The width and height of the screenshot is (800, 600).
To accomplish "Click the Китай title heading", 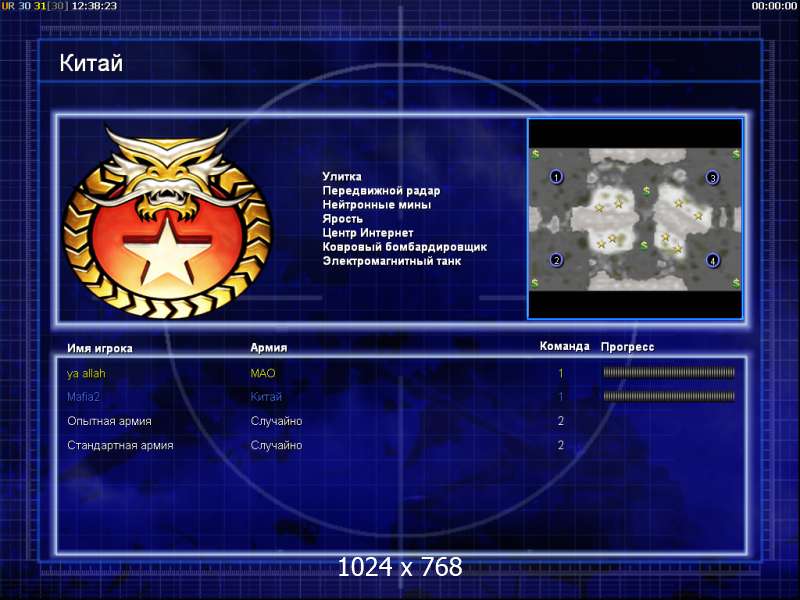I will (x=91, y=63).
